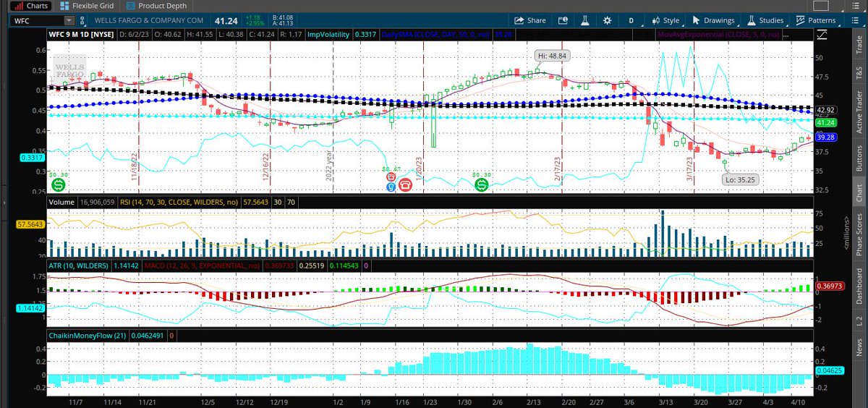Click the Share button
The height and width of the screenshot is (408, 868).
[x=530, y=20]
